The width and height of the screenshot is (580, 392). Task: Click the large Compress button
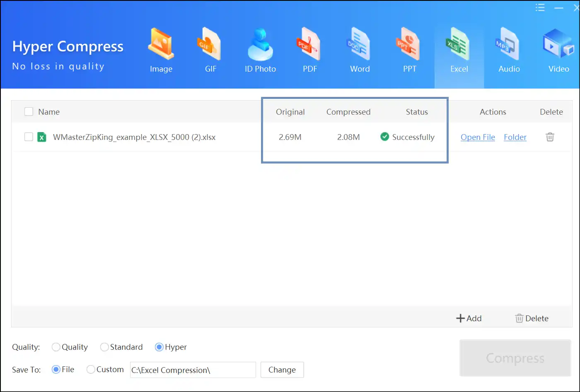[515, 358]
